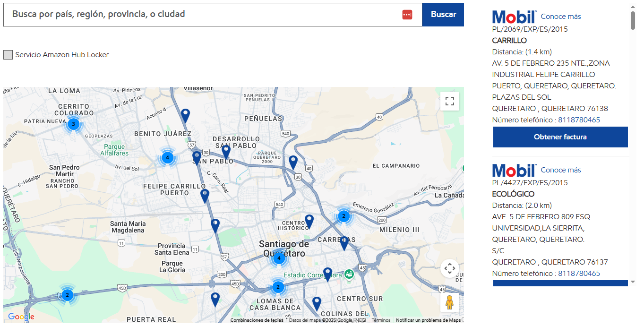Image resolution: width=644 pixels, height=326 pixels.
Task: Click cluster marker 4 near Benito Juárez
Action: pyautogui.click(x=167, y=157)
